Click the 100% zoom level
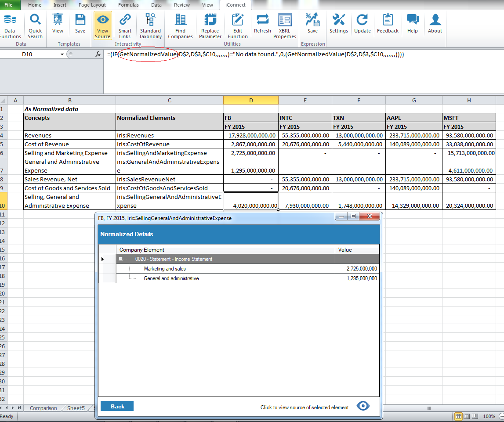 coord(489,416)
